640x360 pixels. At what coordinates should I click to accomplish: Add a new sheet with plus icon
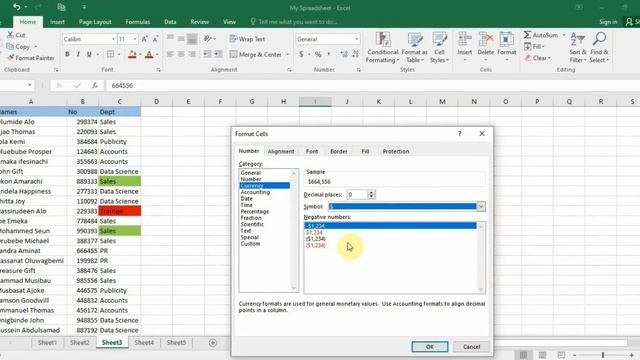click(213, 343)
